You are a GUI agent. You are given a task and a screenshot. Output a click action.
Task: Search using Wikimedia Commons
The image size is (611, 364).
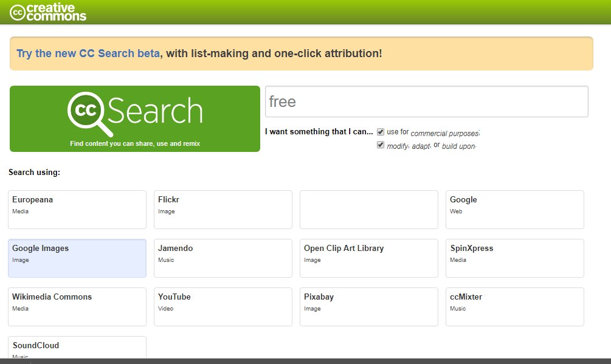77,307
